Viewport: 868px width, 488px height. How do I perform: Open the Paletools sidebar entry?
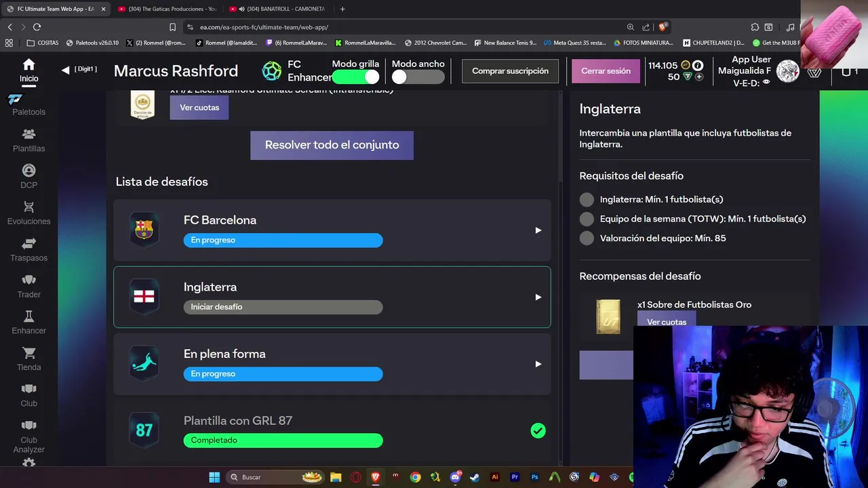(28, 105)
